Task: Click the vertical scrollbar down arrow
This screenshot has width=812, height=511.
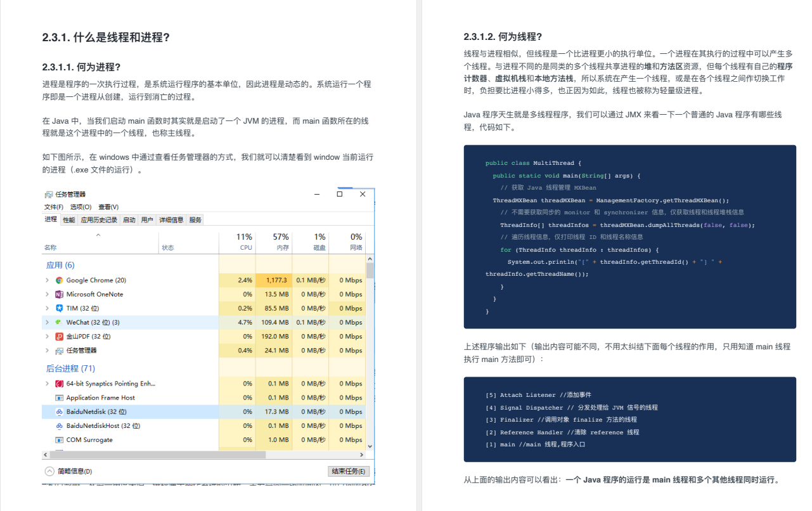Action: (x=370, y=446)
